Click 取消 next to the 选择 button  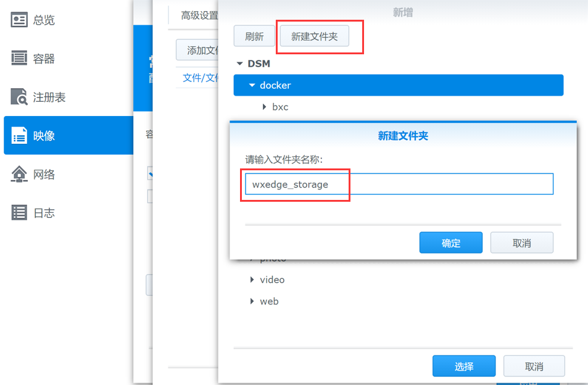pos(534,366)
